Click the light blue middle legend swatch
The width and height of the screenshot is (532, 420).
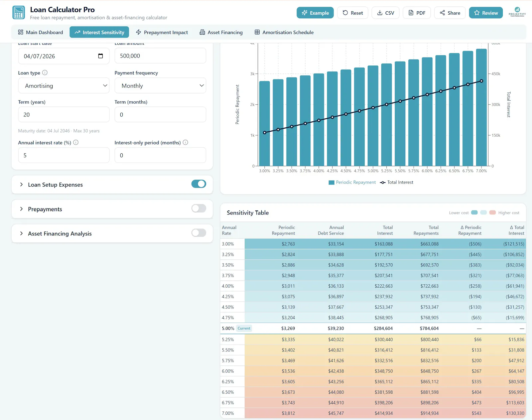click(x=483, y=212)
